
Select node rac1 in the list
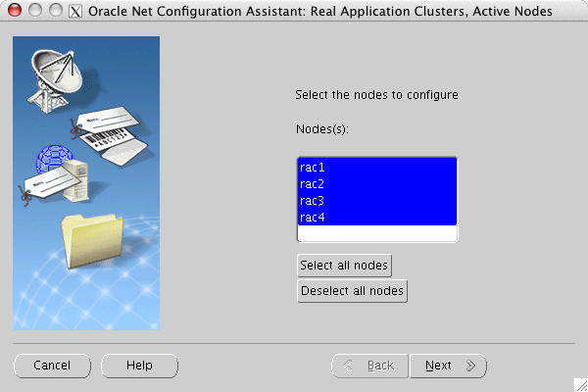click(377, 168)
